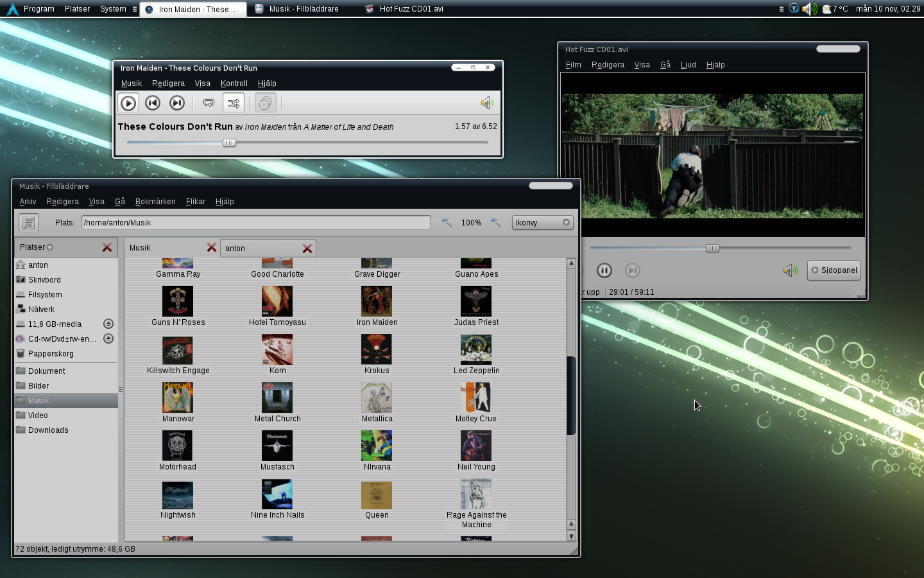Open the Program menu in the top panel

[39, 9]
